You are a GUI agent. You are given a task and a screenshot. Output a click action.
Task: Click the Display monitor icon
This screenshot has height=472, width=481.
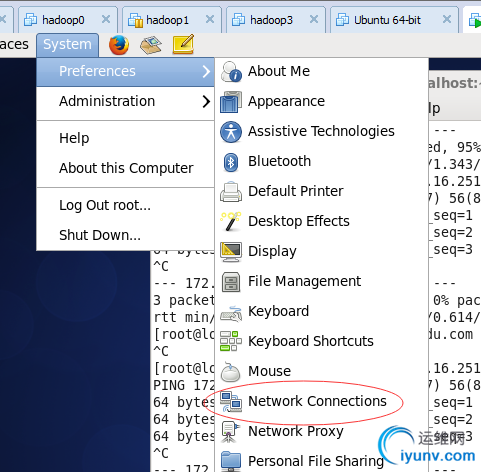pyautogui.click(x=231, y=252)
